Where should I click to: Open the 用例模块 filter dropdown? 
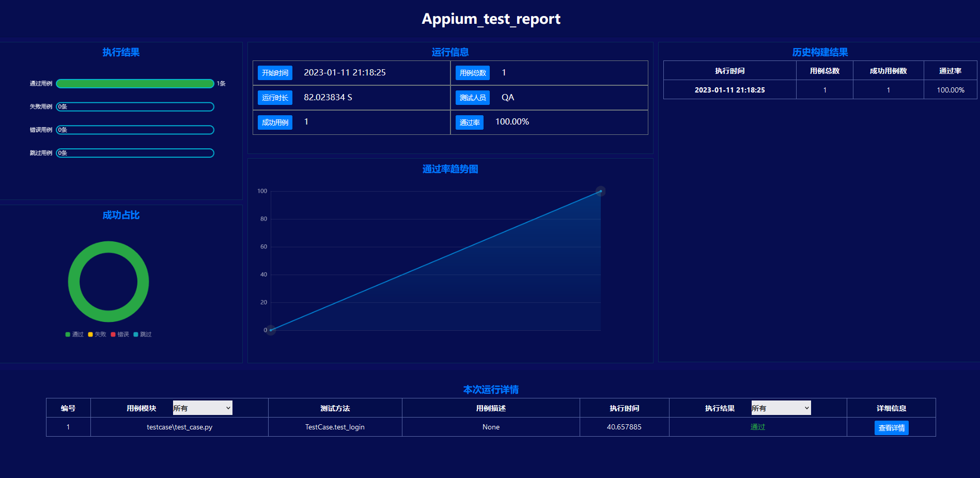[x=203, y=408]
